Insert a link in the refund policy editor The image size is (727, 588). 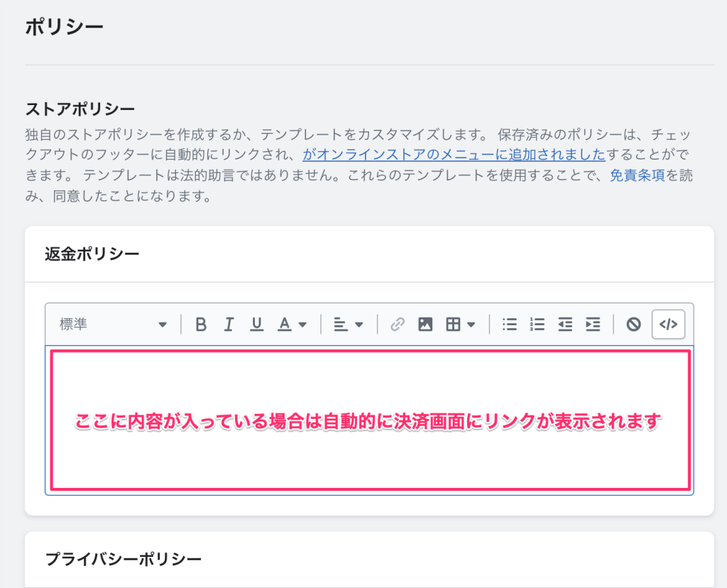[397, 324]
